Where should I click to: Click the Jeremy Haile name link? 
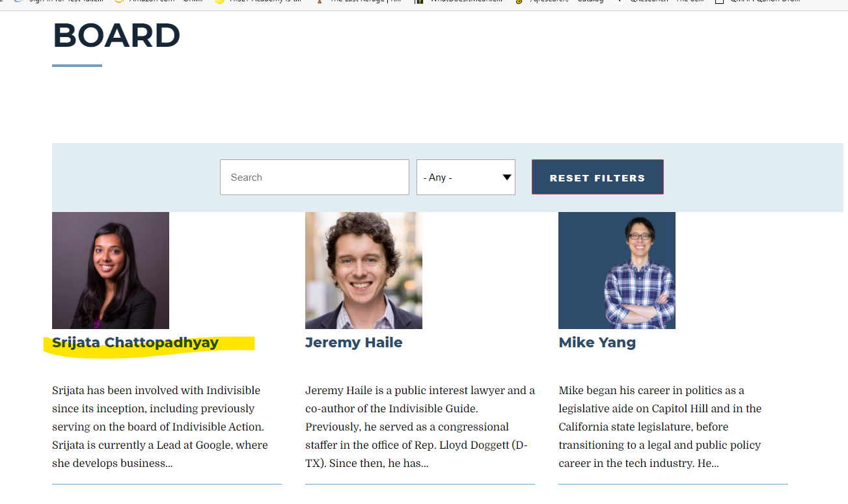pos(354,343)
